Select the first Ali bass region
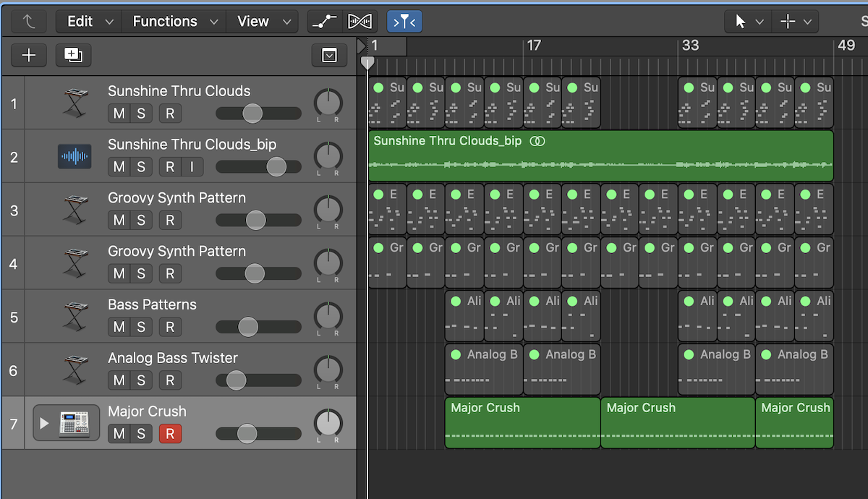The image size is (868, 499). click(x=464, y=315)
